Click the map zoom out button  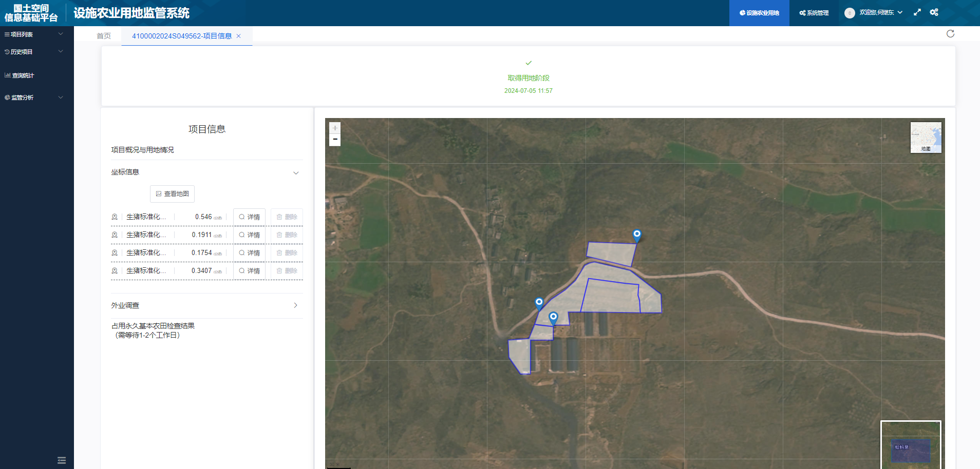pos(335,140)
